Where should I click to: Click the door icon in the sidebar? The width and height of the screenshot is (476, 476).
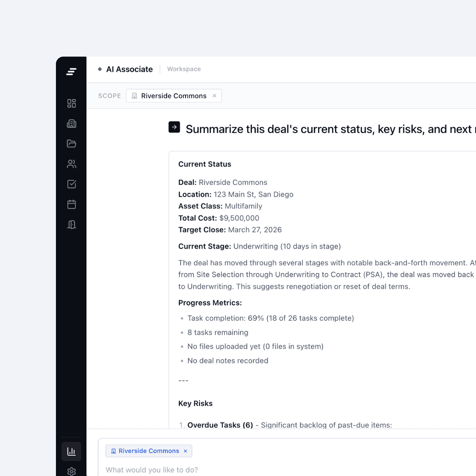coord(71,225)
